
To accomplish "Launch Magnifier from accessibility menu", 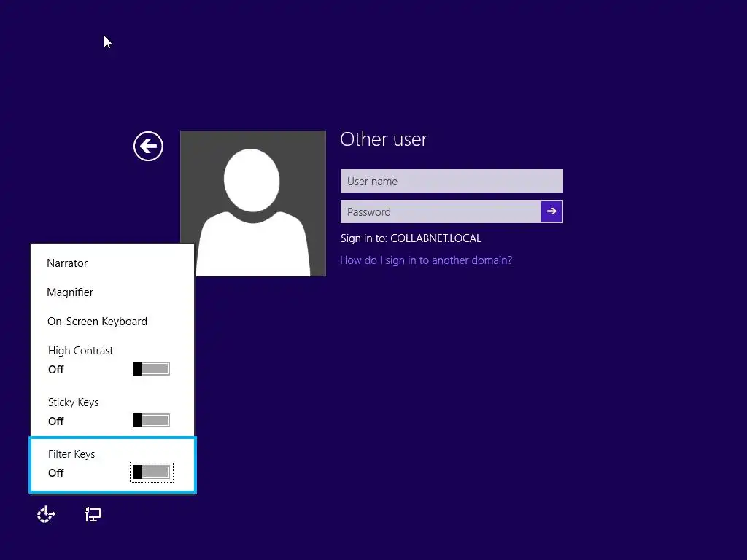I will [x=70, y=292].
